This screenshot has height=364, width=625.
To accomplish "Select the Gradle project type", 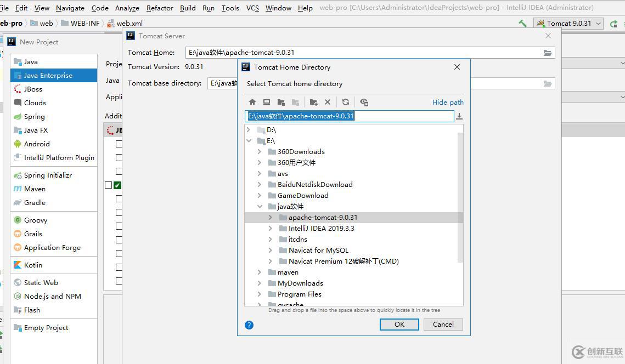I will pos(54,202).
